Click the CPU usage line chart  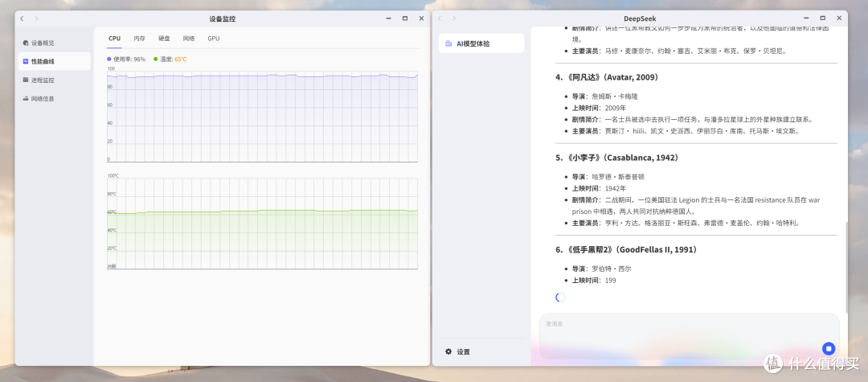click(262, 117)
